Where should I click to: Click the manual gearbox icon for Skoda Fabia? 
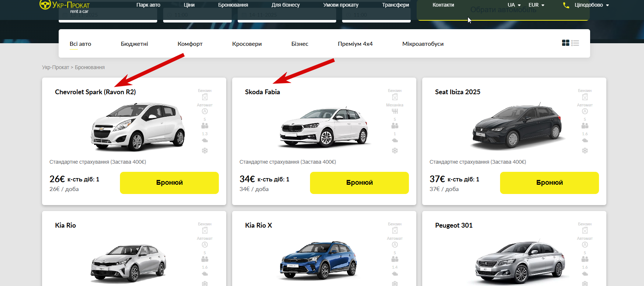(x=395, y=111)
